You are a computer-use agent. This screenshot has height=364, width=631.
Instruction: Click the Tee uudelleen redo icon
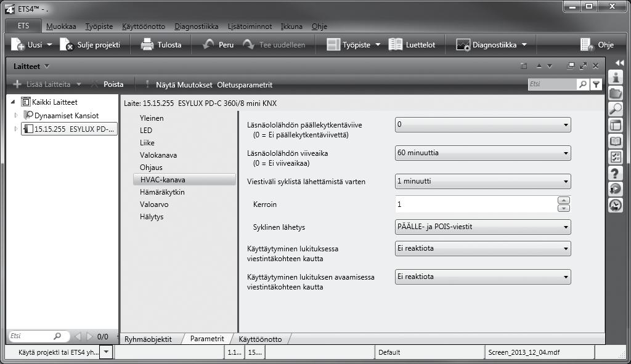coord(249,44)
